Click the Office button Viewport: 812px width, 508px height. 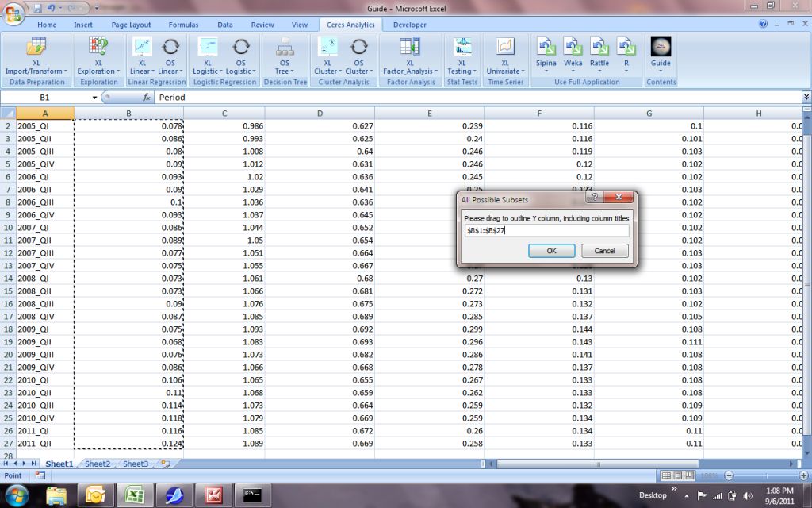(x=13, y=14)
